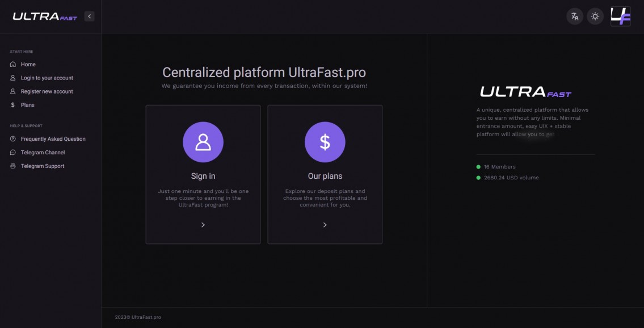Click the purple user icon on the Sign in card
This screenshot has width=644, height=328.
(x=203, y=142)
